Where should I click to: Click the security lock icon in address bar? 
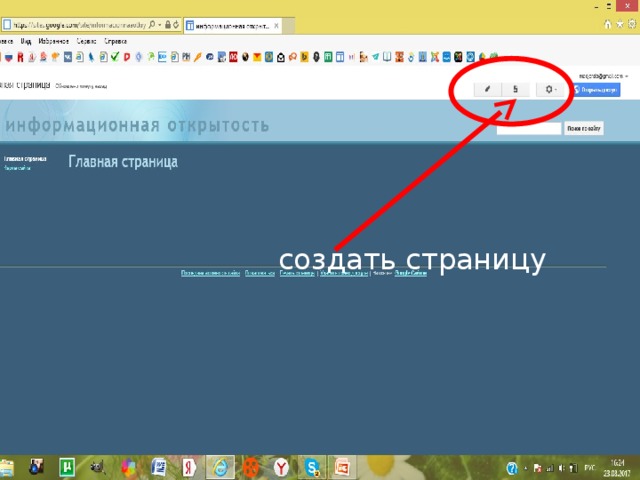tap(168, 25)
